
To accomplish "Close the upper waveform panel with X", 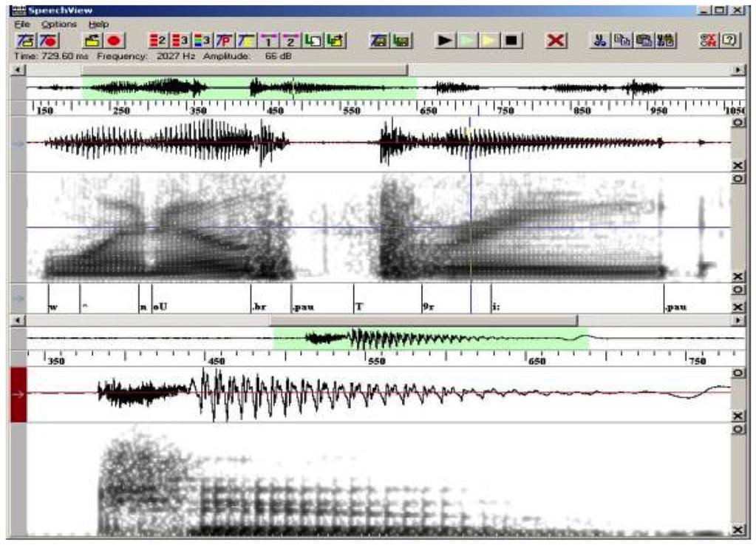I will [x=738, y=166].
